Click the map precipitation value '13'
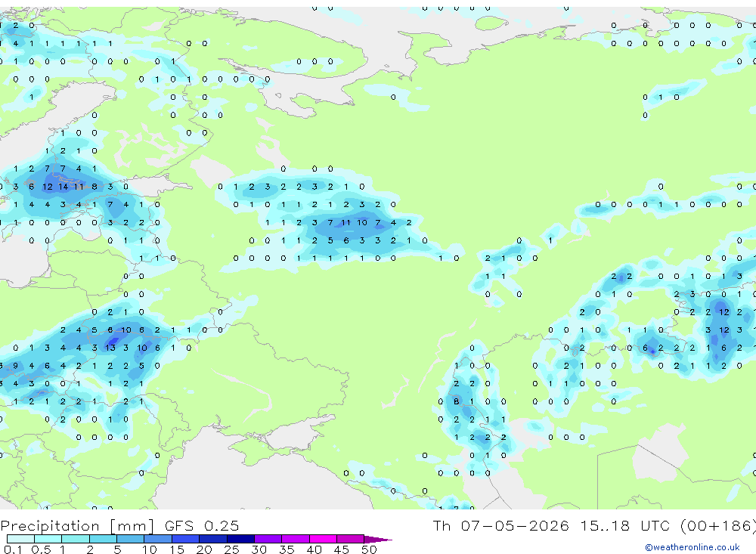 click(110, 348)
